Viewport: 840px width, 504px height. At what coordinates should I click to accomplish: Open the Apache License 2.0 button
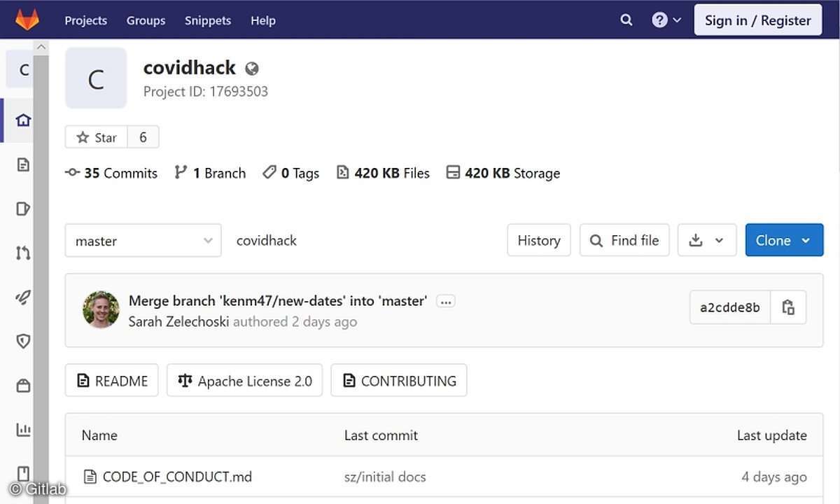244,381
